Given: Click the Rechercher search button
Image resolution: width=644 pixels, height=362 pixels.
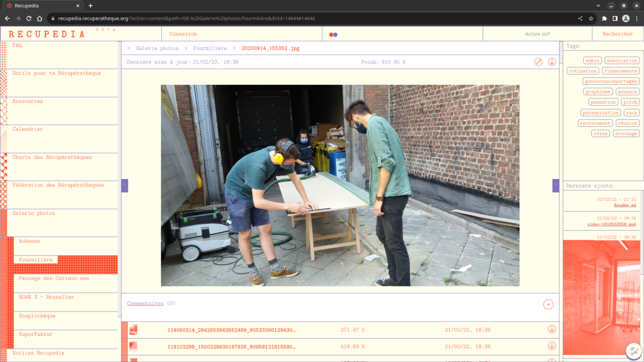Looking at the screenshot, I should pos(617,34).
